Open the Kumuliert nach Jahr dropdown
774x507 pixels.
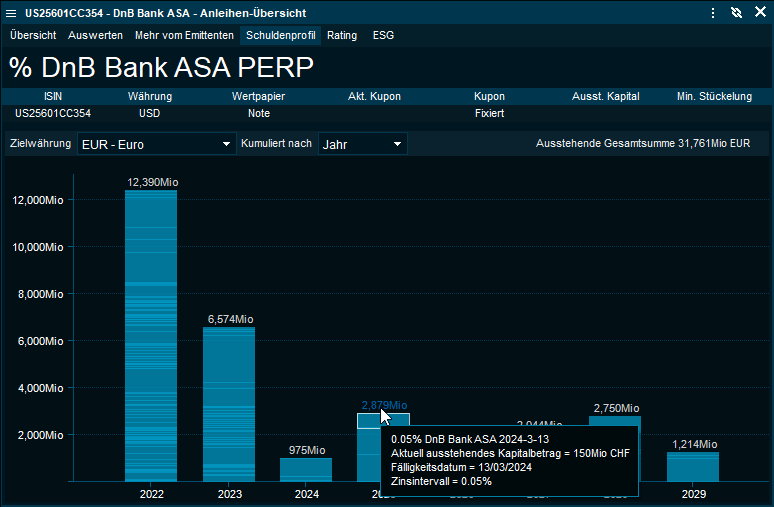pyautogui.click(x=362, y=144)
